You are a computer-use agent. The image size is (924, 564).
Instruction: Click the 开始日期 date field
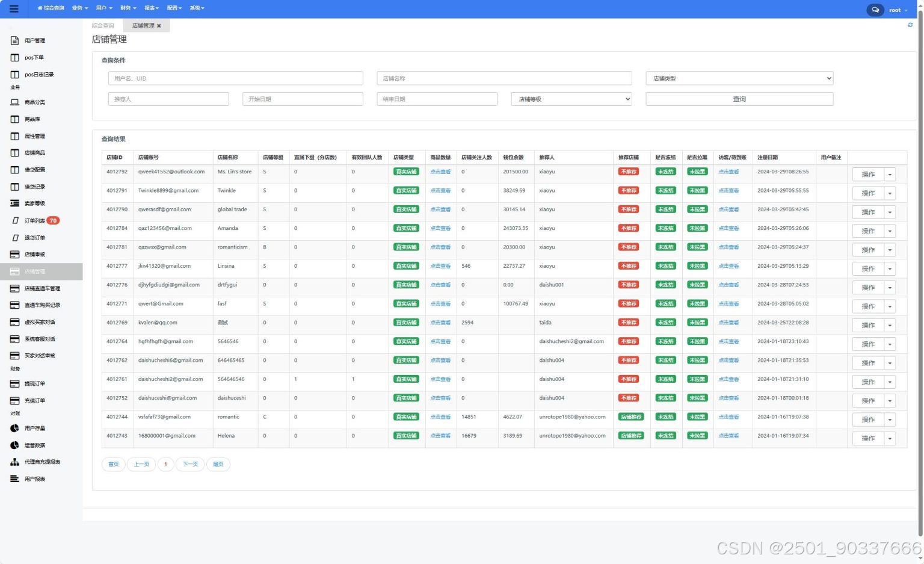pos(303,99)
